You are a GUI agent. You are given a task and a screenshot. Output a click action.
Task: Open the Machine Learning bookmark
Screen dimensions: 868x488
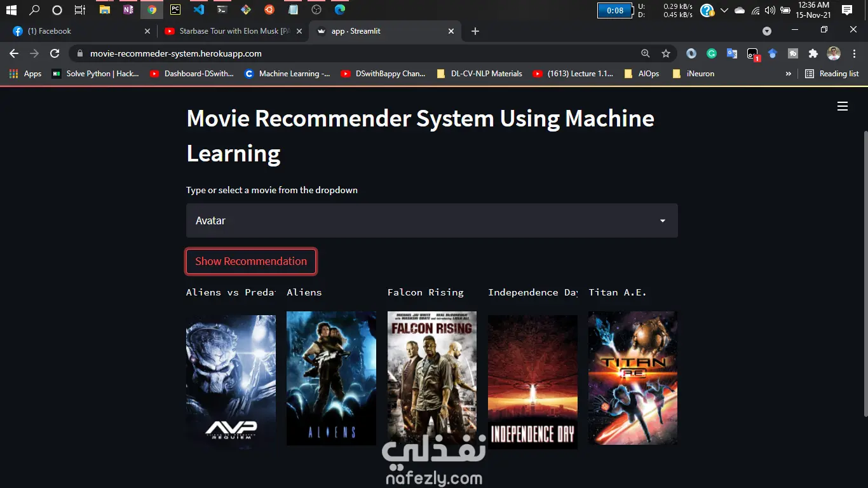click(x=287, y=74)
